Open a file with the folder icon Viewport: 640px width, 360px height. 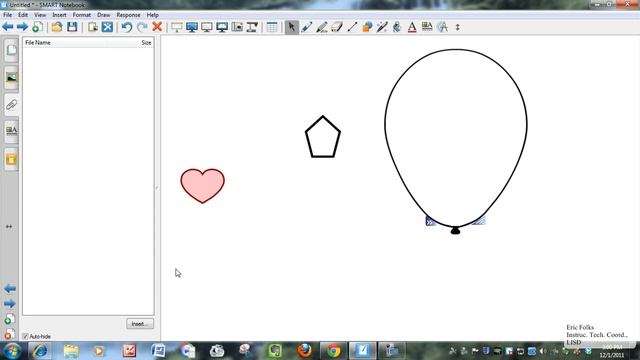point(57,27)
